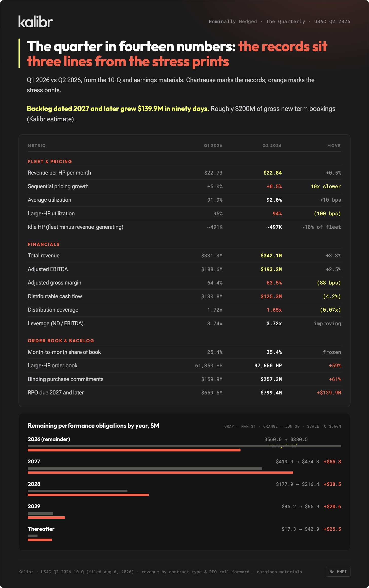The image size is (369, 588).
Task: Click the $22.84 Q2 value
Action: 272,173
